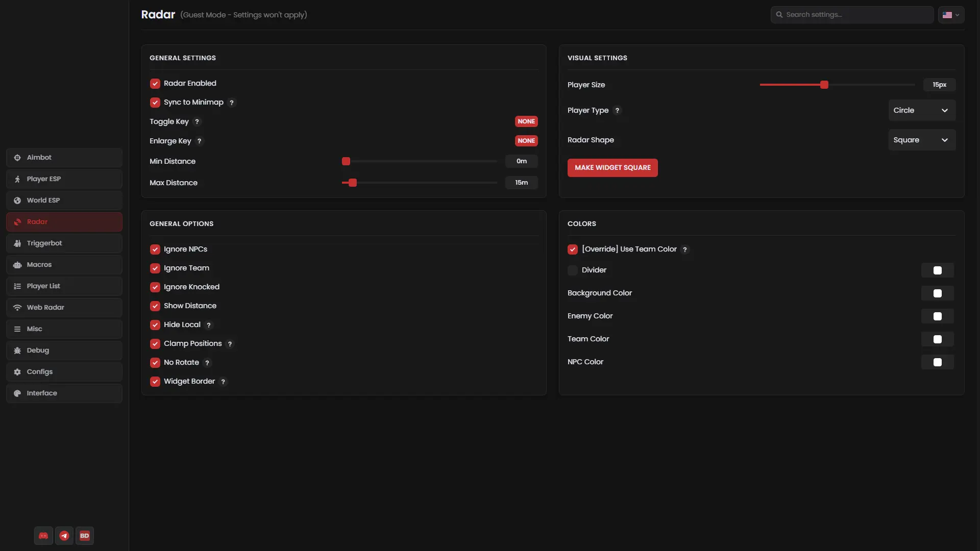Open the Discord link icon
The image size is (980, 551).
pyautogui.click(x=43, y=536)
